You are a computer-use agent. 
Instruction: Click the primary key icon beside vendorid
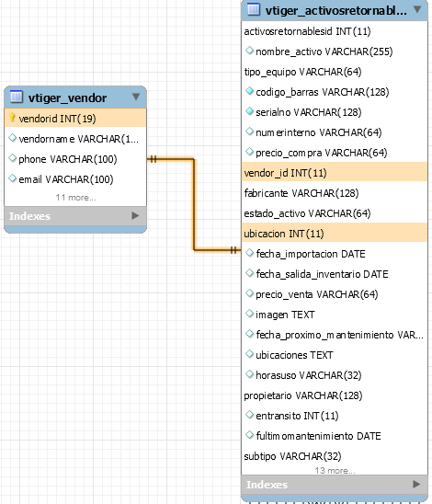click(12, 118)
